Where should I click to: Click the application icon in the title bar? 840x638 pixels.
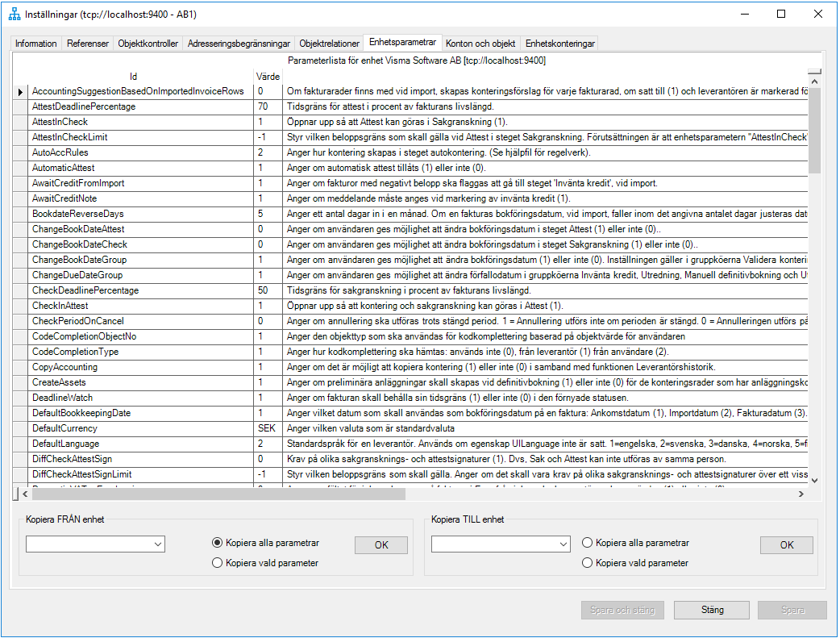tap(14, 14)
